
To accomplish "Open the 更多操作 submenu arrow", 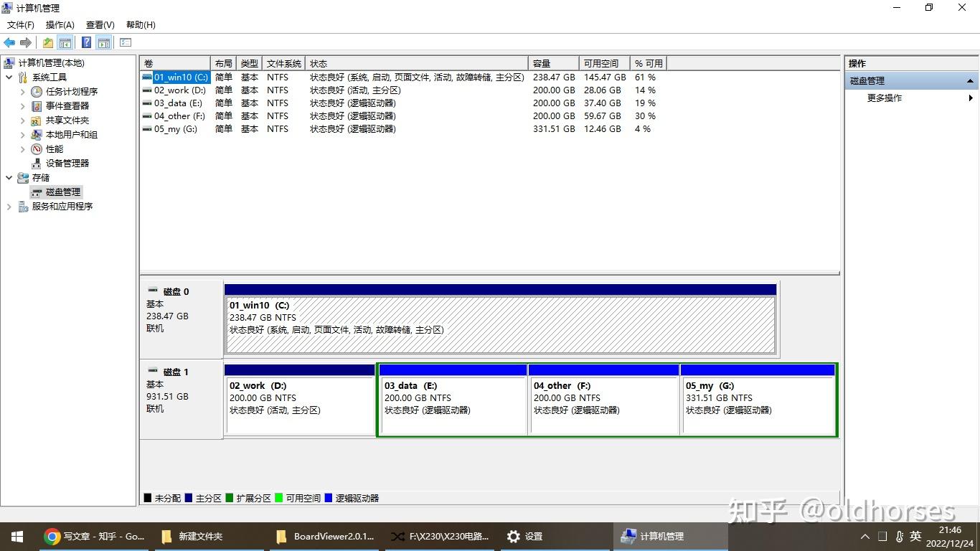I will coord(972,98).
